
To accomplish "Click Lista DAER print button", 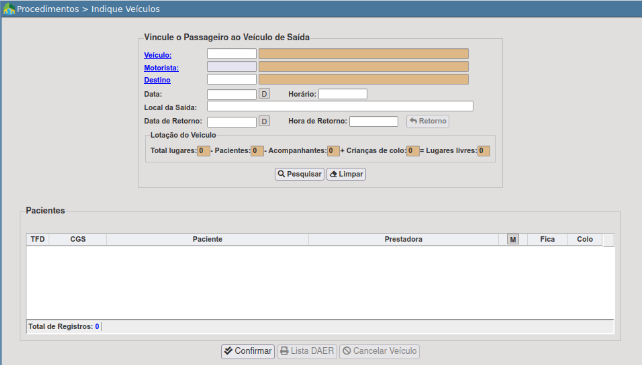I will click(307, 351).
